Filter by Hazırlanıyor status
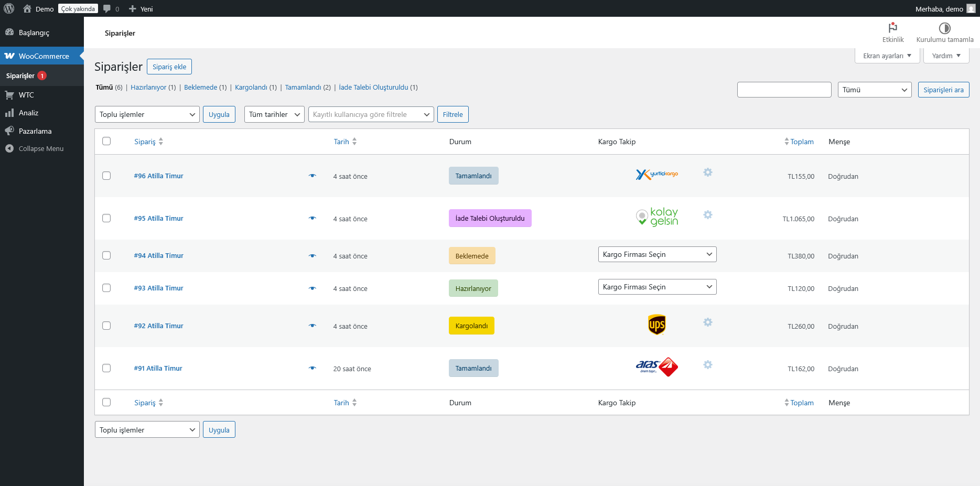Viewport: 980px width, 486px height. click(x=148, y=88)
